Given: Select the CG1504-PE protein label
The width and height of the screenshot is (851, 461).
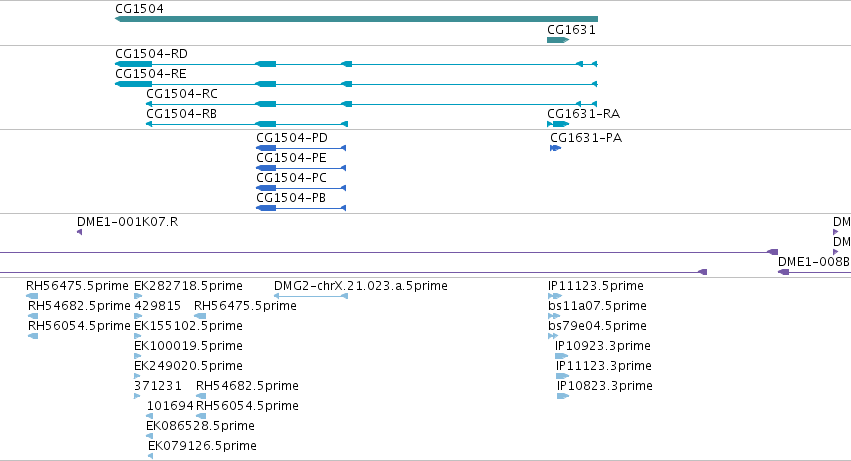Looking at the screenshot, I should [291, 158].
